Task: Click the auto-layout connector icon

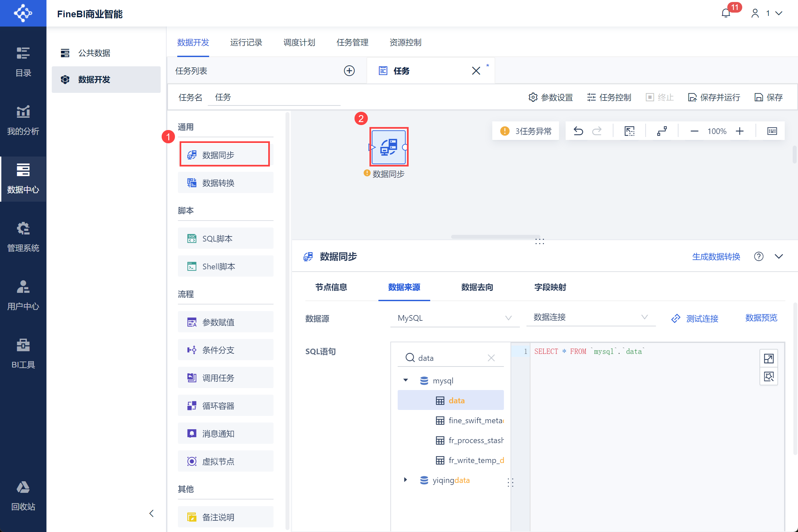Action: click(662, 131)
